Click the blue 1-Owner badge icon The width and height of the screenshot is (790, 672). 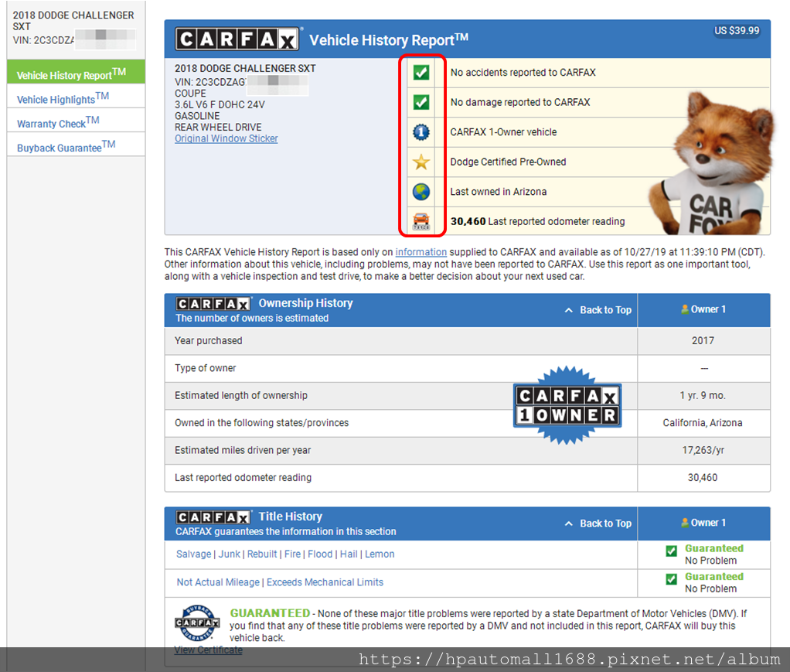tap(421, 132)
